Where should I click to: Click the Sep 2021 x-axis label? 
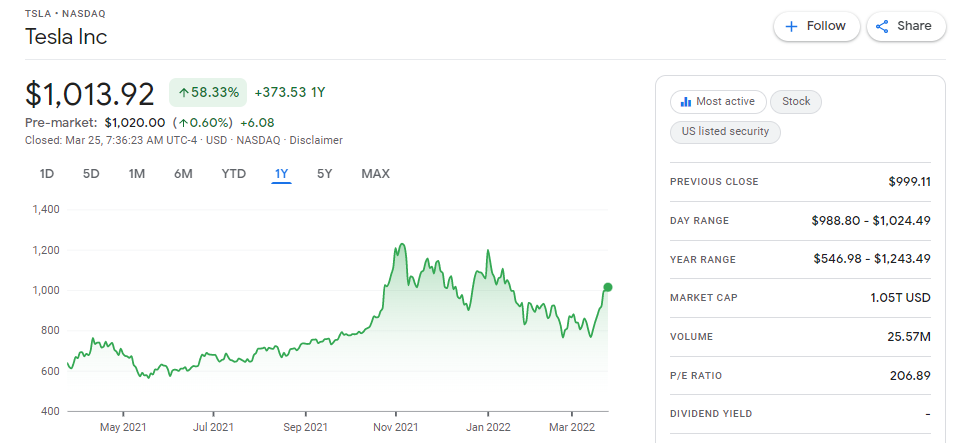(x=305, y=427)
